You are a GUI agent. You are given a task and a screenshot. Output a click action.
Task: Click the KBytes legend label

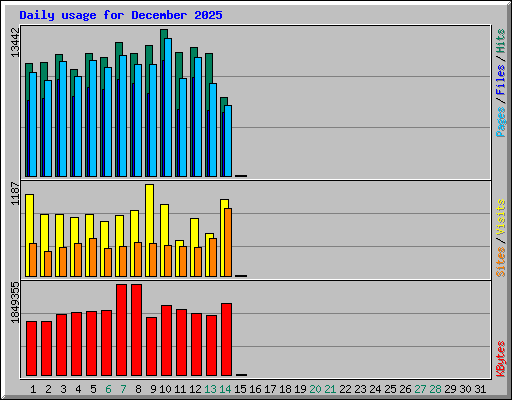(501, 359)
